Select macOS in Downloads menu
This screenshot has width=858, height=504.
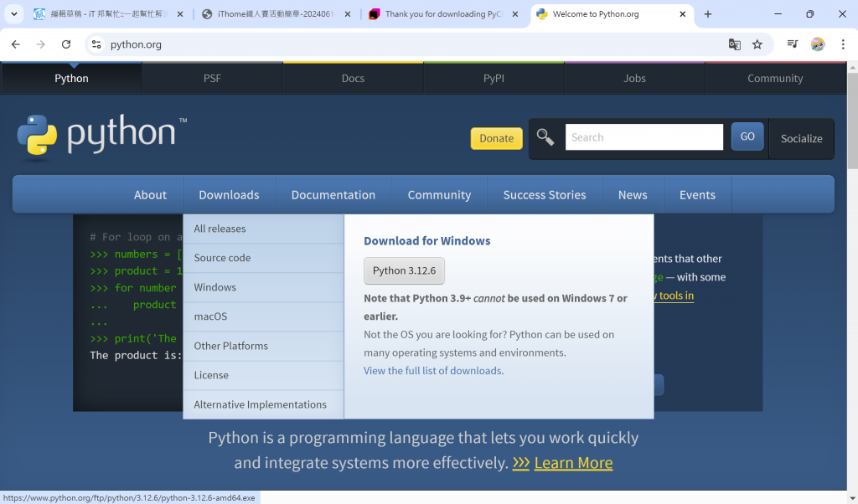tap(263, 316)
